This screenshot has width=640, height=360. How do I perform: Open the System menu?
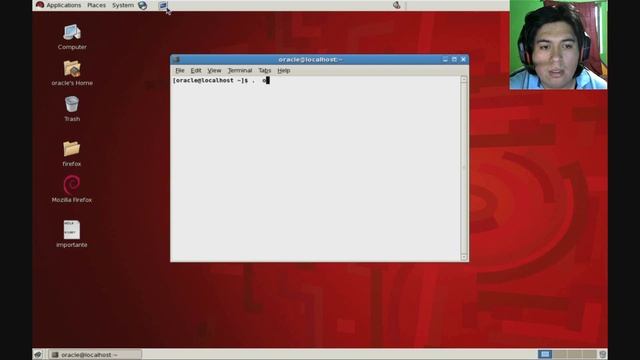(123, 5)
